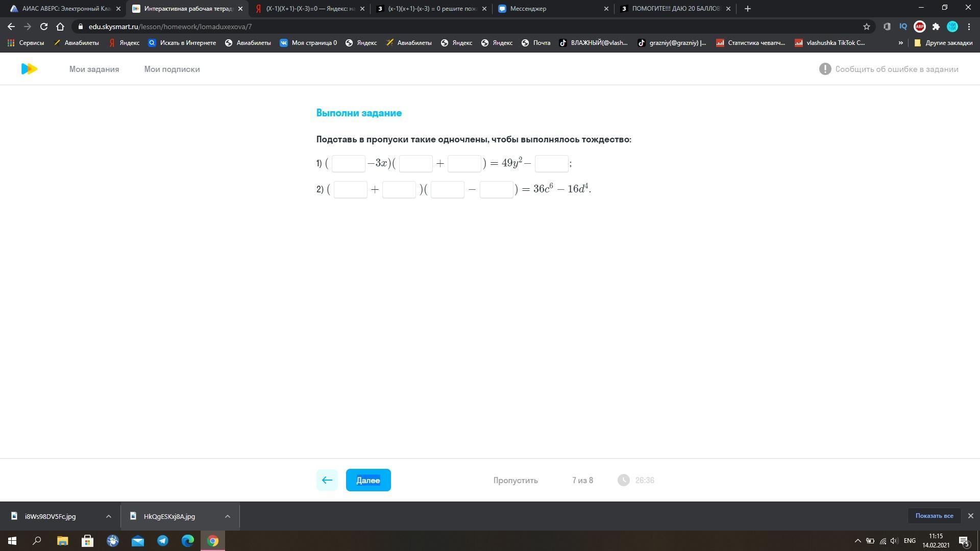
Task: Click the browser home icon
Action: 60,27
